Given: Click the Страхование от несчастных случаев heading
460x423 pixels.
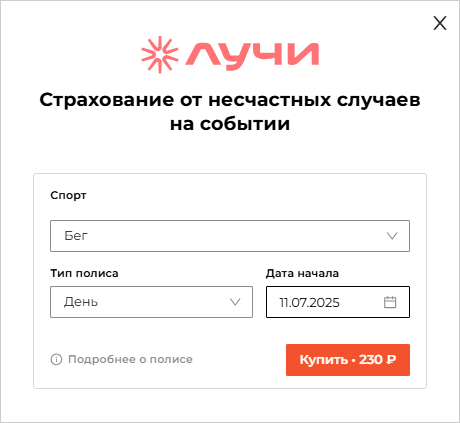Looking at the screenshot, I should [x=230, y=112].
